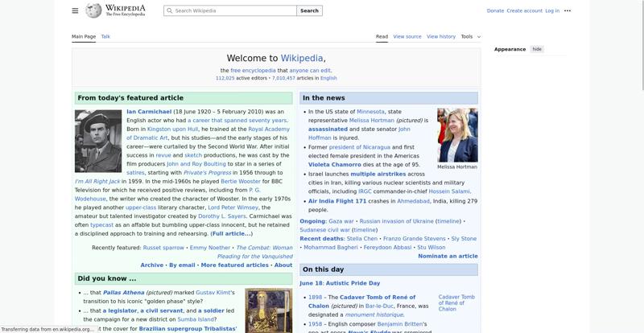This screenshot has height=333, width=644.
Task: Switch to the Talk tab
Action: pyautogui.click(x=105, y=36)
